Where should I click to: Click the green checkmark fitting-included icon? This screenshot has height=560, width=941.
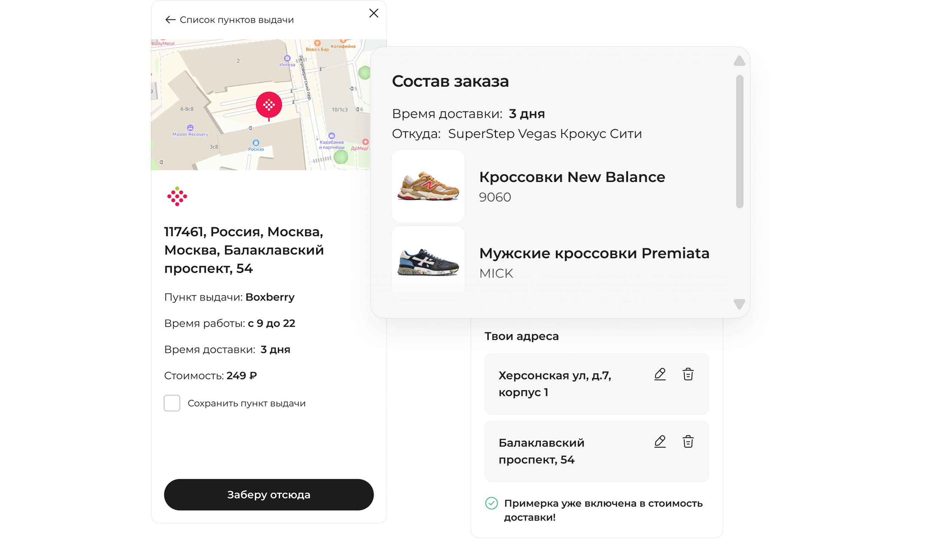pyautogui.click(x=491, y=504)
